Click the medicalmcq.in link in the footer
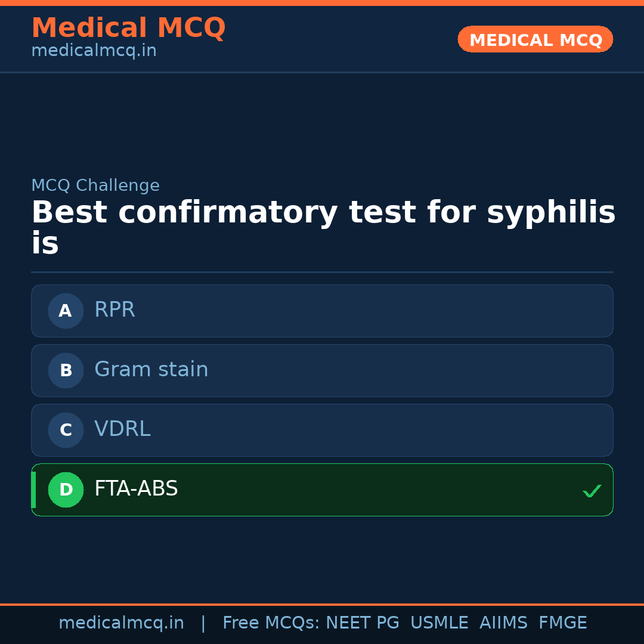The image size is (644, 644). 122,623
